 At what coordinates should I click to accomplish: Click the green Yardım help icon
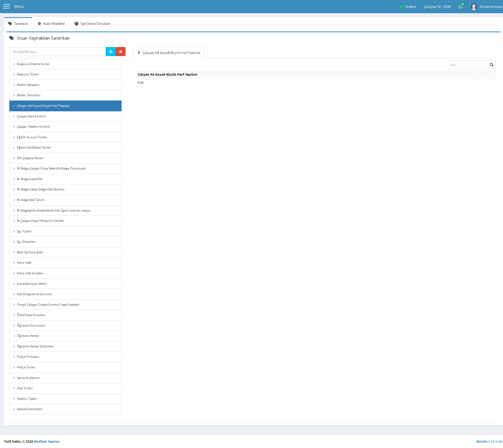coord(401,7)
